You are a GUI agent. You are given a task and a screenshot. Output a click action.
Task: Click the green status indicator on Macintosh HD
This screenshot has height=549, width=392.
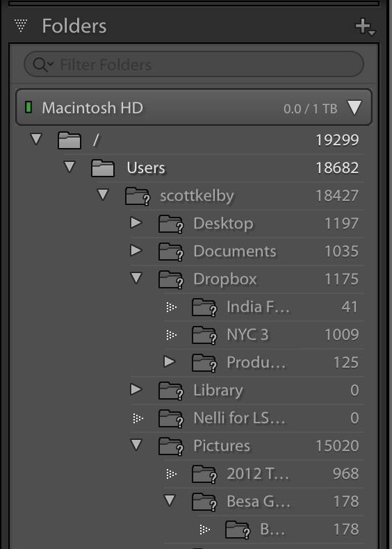pos(28,107)
